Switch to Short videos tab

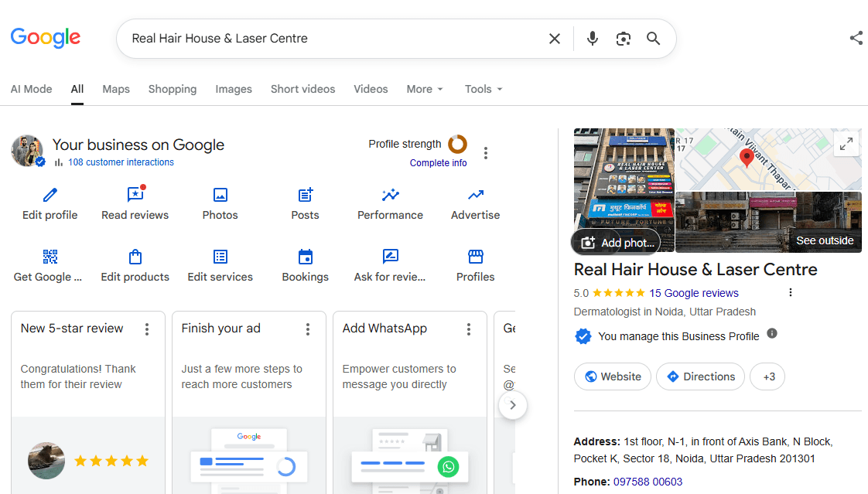(302, 89)
